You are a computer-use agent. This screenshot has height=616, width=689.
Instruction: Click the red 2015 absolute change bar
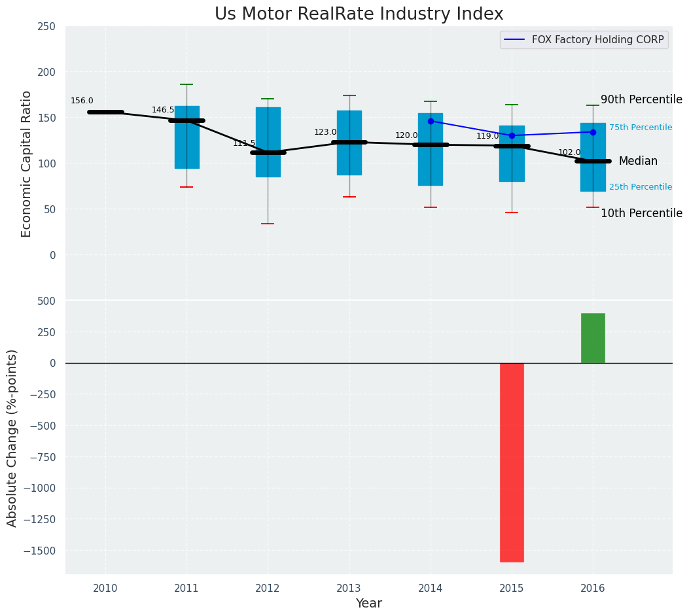tap(512, 462)
